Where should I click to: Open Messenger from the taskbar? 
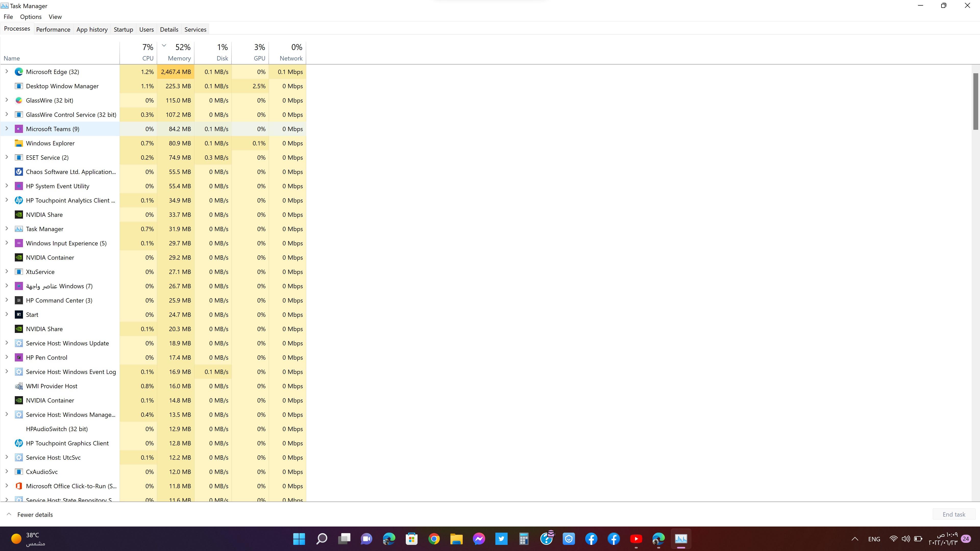point(479,539)
